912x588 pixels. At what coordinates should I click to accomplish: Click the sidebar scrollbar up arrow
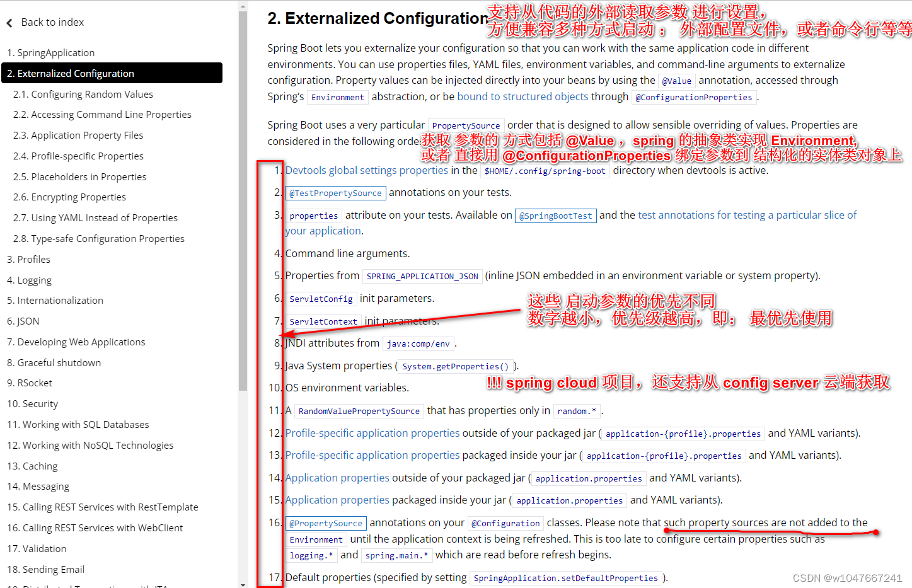[x=243, y=6]
